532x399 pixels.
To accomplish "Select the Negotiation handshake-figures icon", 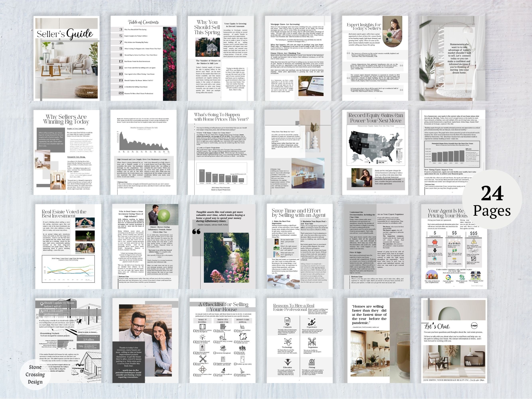I will coord(312,342).
